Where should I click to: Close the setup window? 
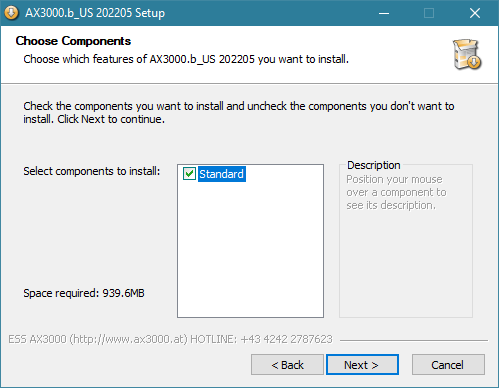[475, 13]
